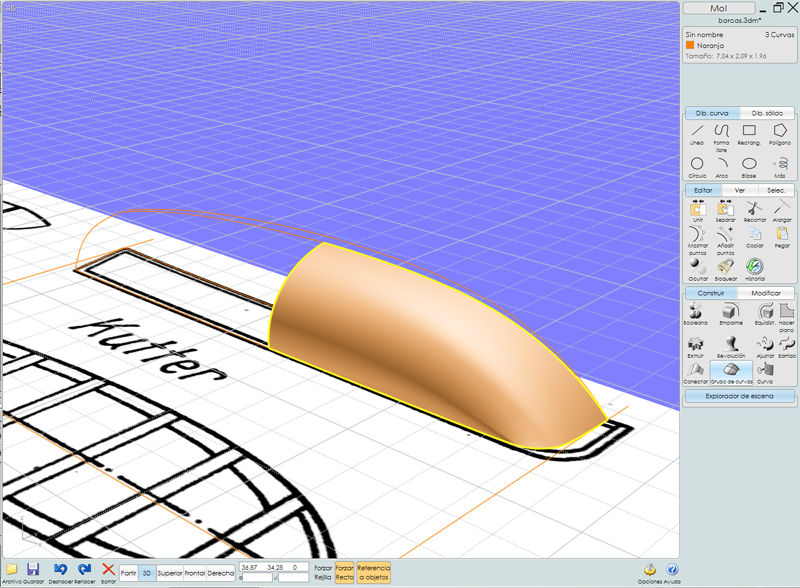
Task: Click Mostrar puntos show points
Action: point(697,240)
